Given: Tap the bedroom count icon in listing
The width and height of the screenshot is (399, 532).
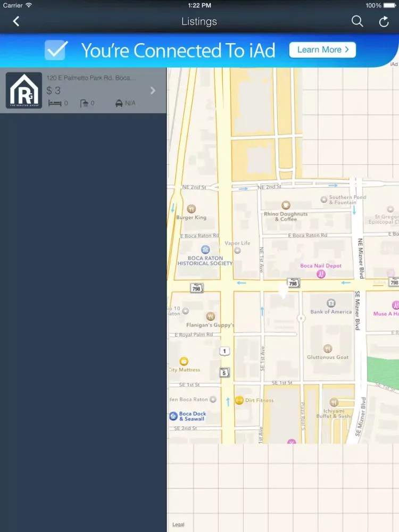Looking at the screenshot, I should point(55,103).
